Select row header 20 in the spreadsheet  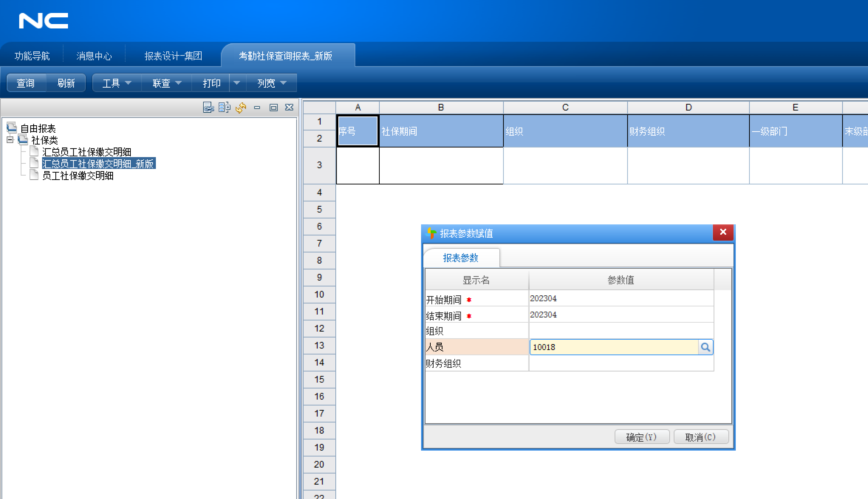click(319, 464)
